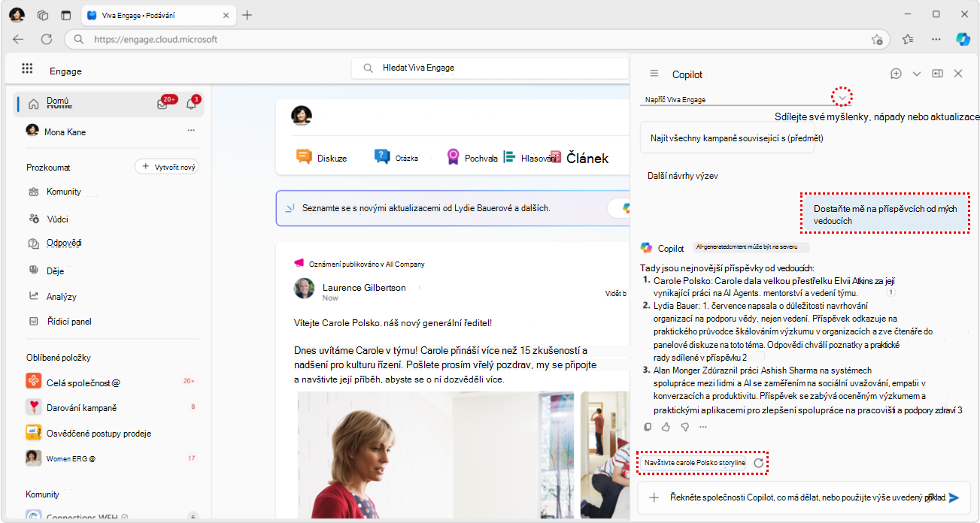Select the Hlasování post type

point(529,157)
